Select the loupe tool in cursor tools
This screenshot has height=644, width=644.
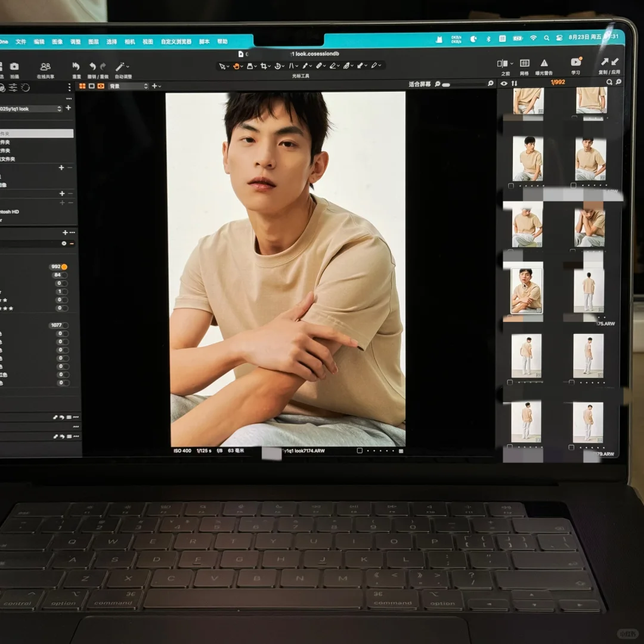250,66
